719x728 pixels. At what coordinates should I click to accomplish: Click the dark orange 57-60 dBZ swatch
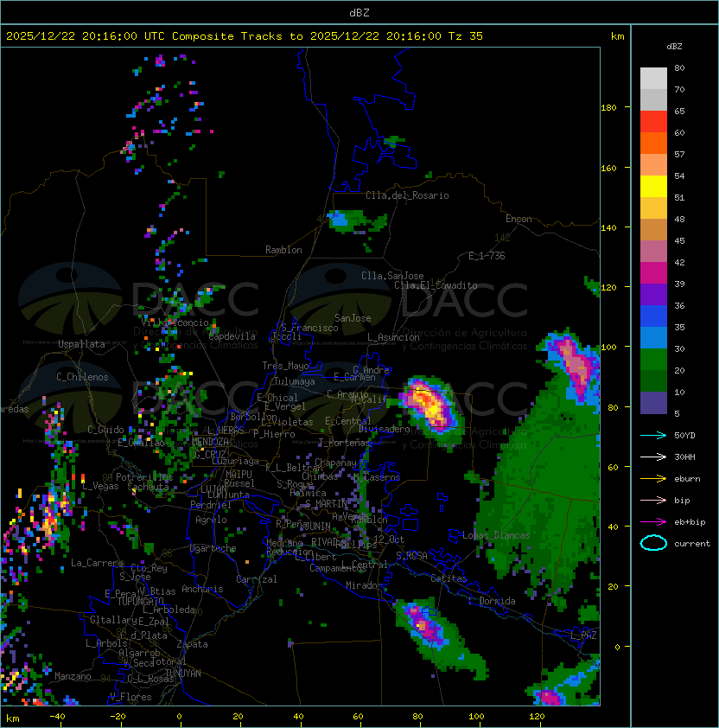click(x=653, y=143)
